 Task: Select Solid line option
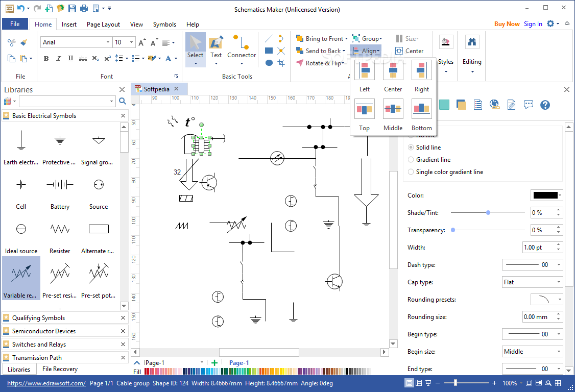tap(424, 148)
